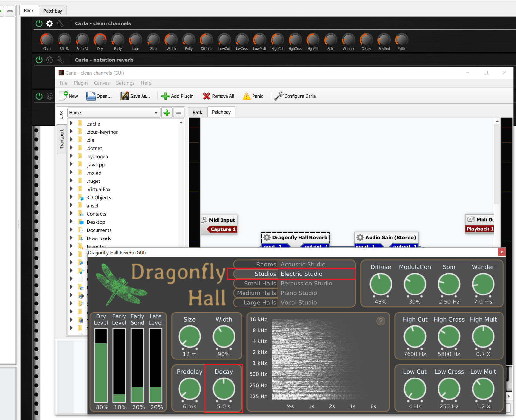The image size is (516, 420).
Task: Click the New project icon
Action: pos(64,96)
